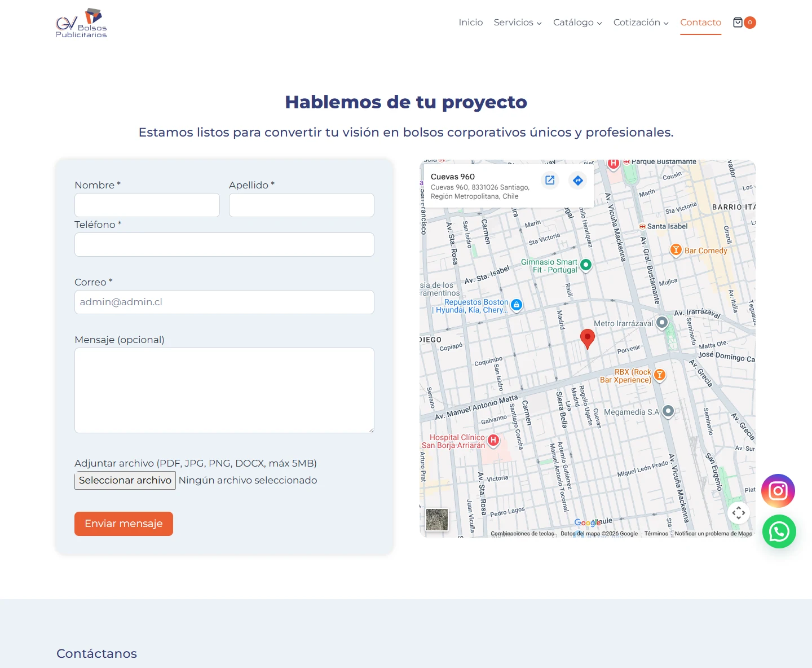The width and height of the screenshot is (812, 668).
Task: Focus the Nombre input field
Action: coord(147,205)
